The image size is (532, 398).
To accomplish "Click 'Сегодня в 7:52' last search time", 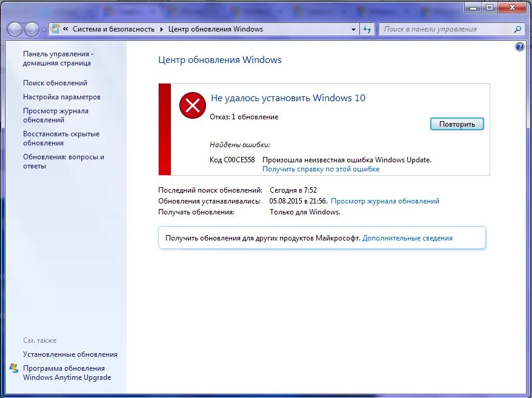I will tap(293, 190).
